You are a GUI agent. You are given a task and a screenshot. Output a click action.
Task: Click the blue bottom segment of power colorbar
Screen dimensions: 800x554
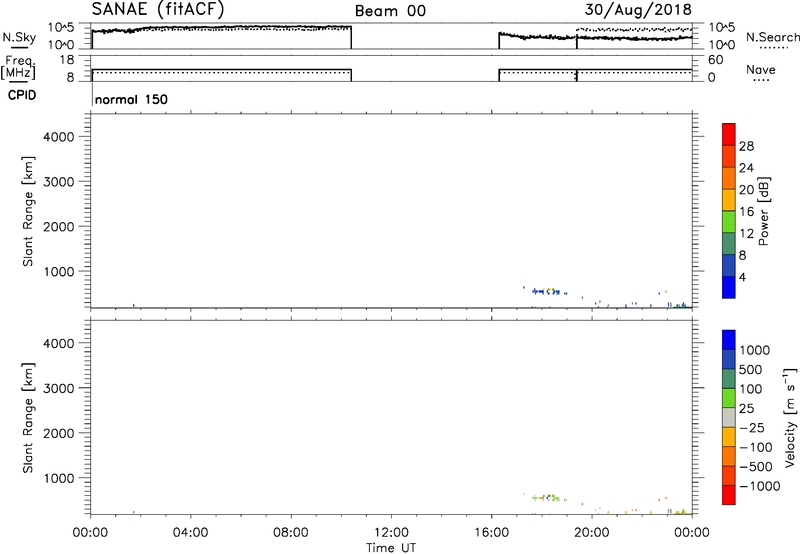point(729,287)
